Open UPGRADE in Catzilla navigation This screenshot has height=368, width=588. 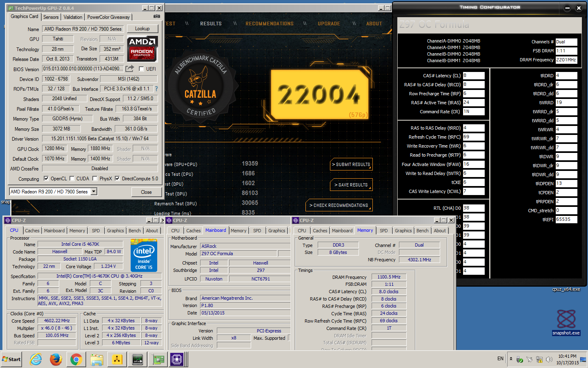click(x=329, y=24)
